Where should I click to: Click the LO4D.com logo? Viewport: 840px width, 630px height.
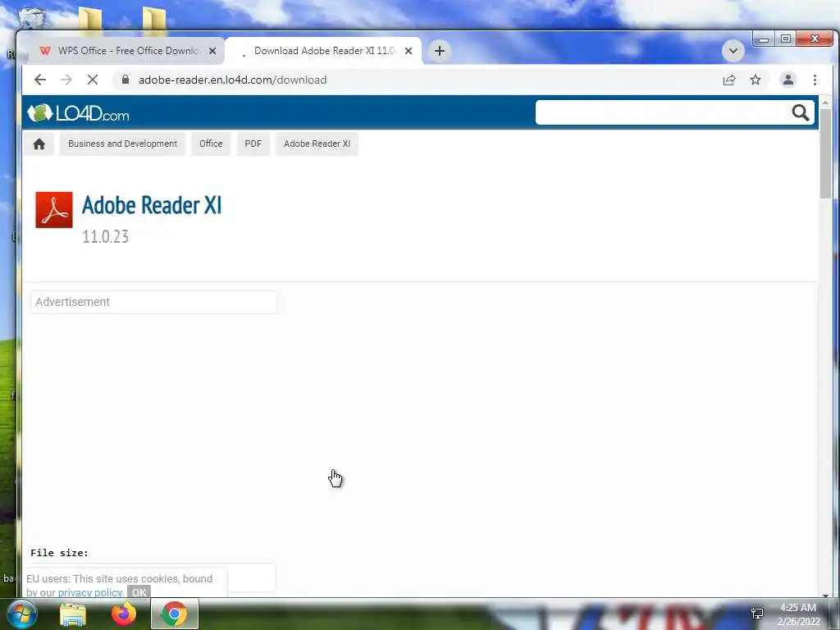coord(78,113)
